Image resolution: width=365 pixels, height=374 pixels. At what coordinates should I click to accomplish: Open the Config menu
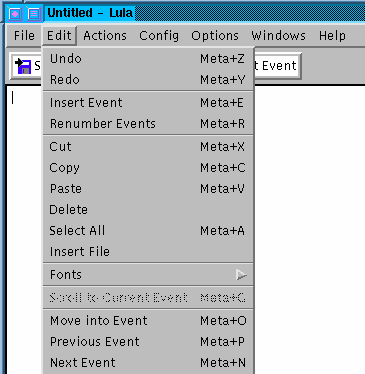(159, 36)
